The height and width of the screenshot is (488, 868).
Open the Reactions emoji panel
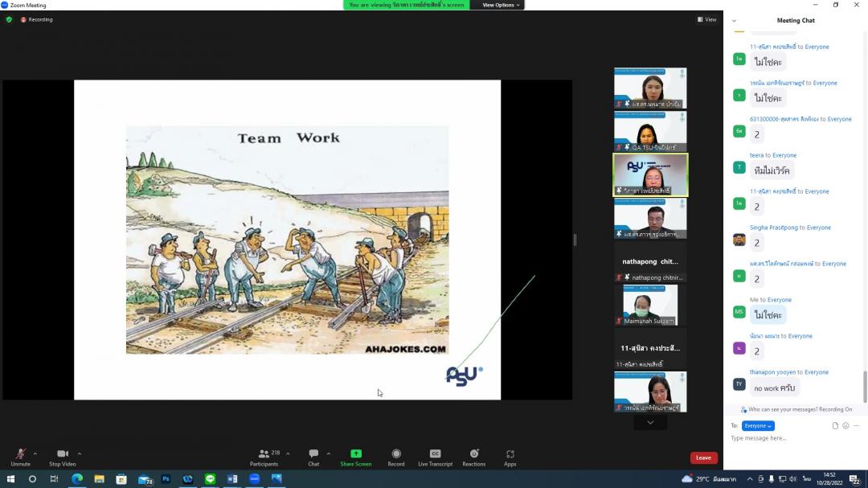tap(474, 454)
